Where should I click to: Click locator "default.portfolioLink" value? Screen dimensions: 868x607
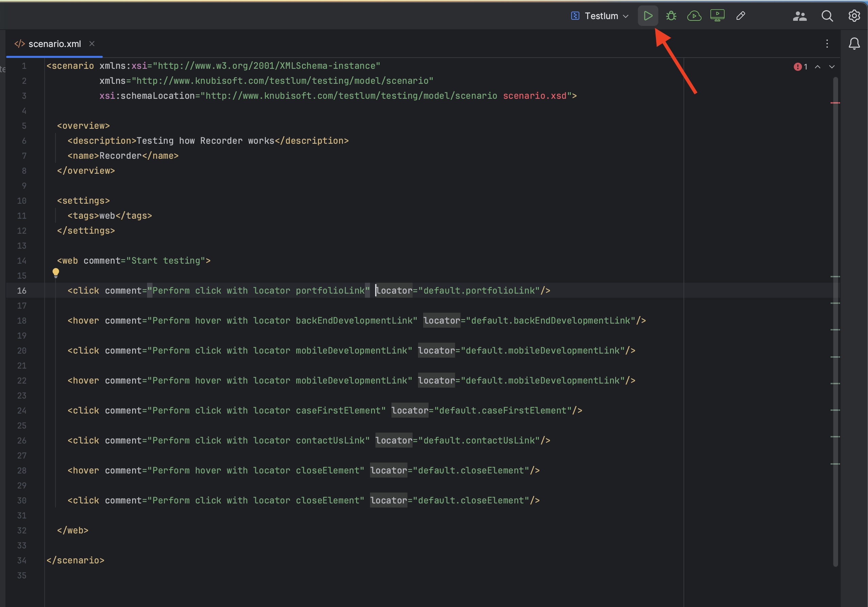479,291
